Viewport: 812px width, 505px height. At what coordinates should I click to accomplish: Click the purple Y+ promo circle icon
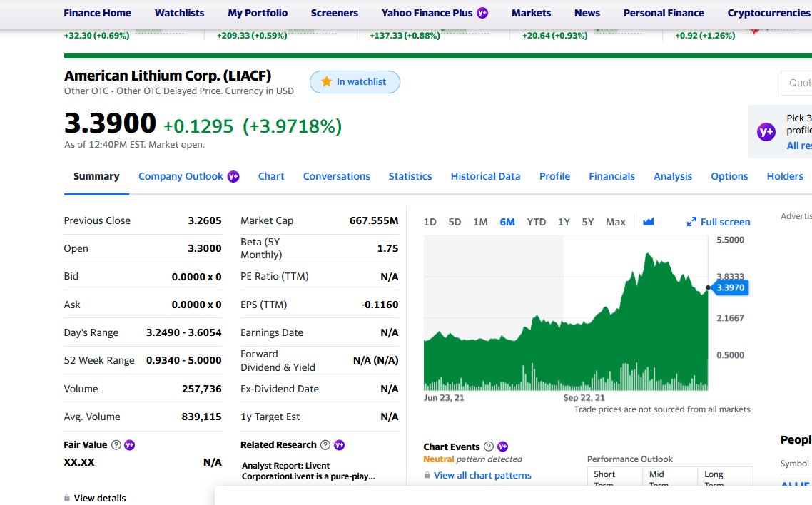766,132
